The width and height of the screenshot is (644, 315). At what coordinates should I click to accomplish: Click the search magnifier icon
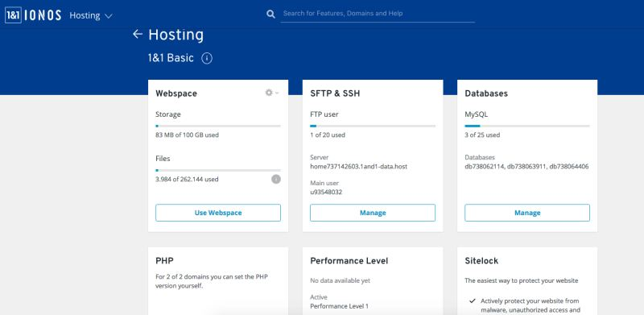tap(270, 14)
